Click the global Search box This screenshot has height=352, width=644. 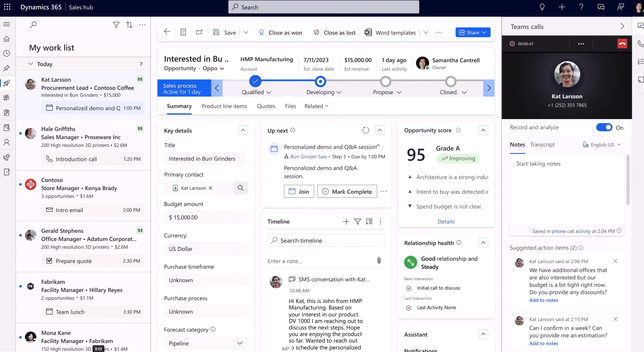(x=323, y=7)
